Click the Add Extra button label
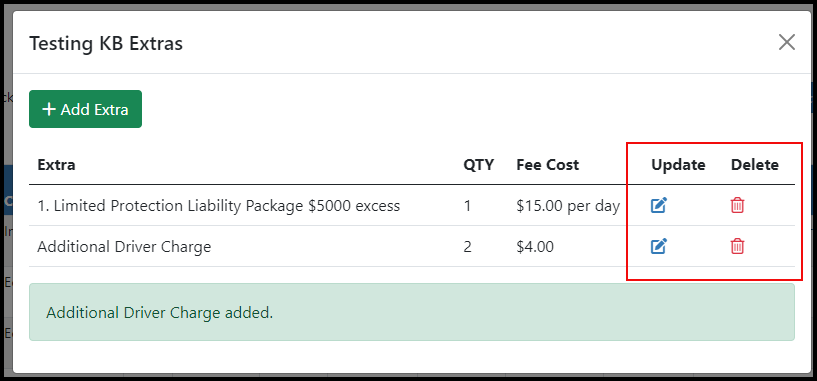Image resolution: width=817 pixels, height=381 pixels. point(94,109)
